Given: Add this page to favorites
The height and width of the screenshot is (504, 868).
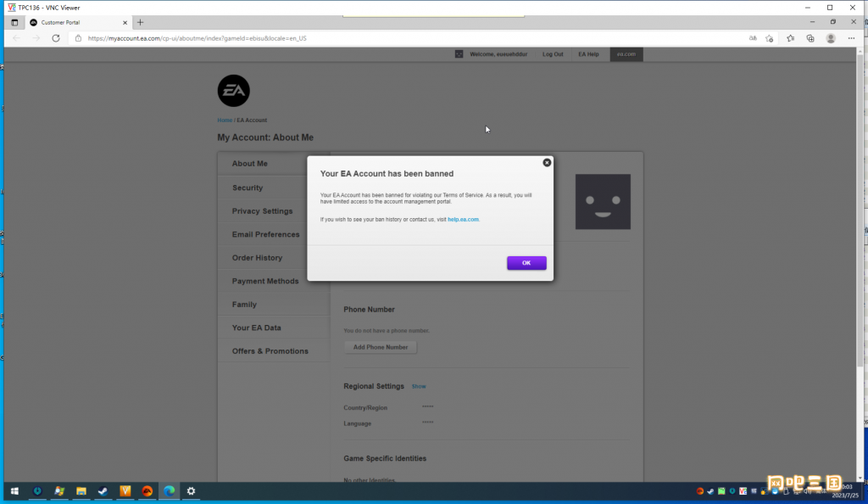Looking at the screenshot, I should (770, 38).
